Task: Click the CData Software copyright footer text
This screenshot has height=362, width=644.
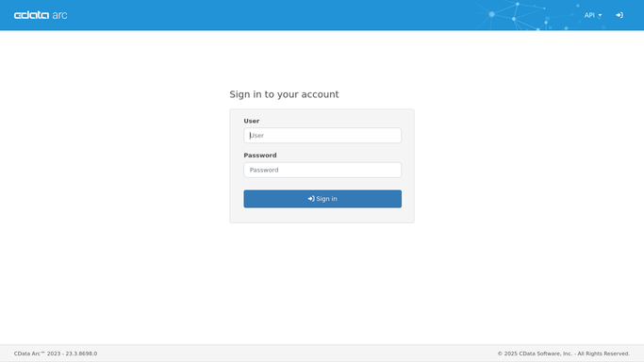Action: tap(564, 354)
